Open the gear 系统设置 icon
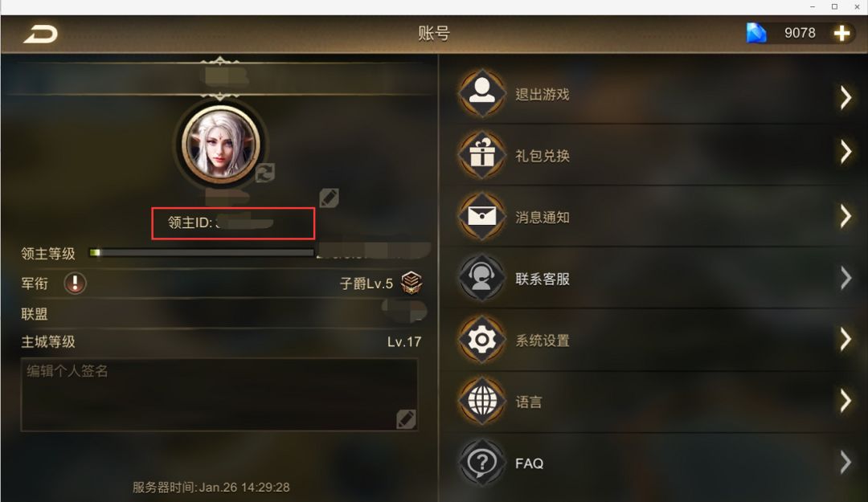868x502 pixels. [481, 339]
